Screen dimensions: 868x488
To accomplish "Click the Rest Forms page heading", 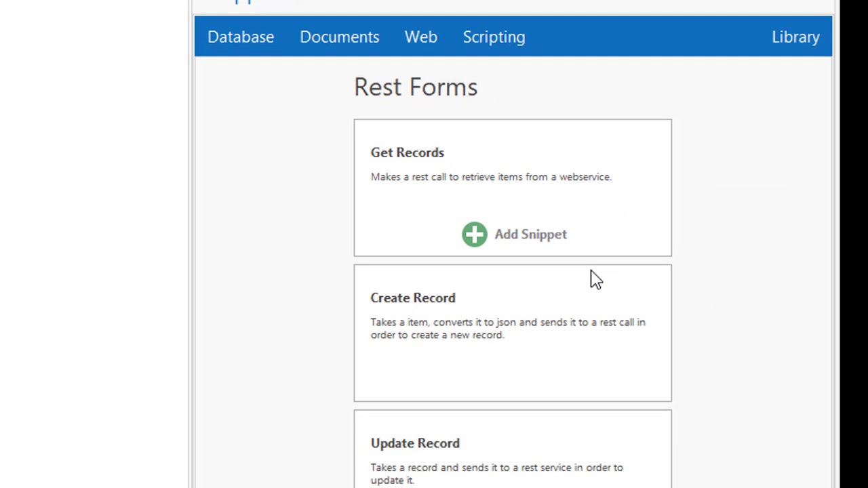I will 416,87.
